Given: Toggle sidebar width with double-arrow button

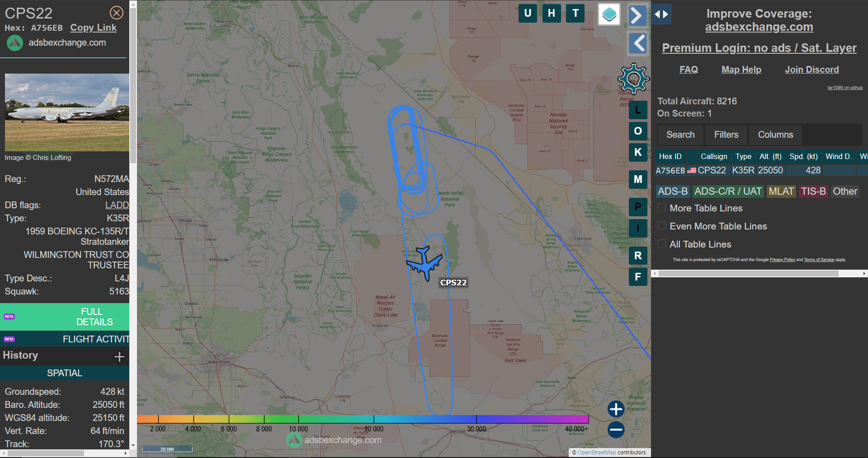Looking at the screenshot, I should point(661,14).
